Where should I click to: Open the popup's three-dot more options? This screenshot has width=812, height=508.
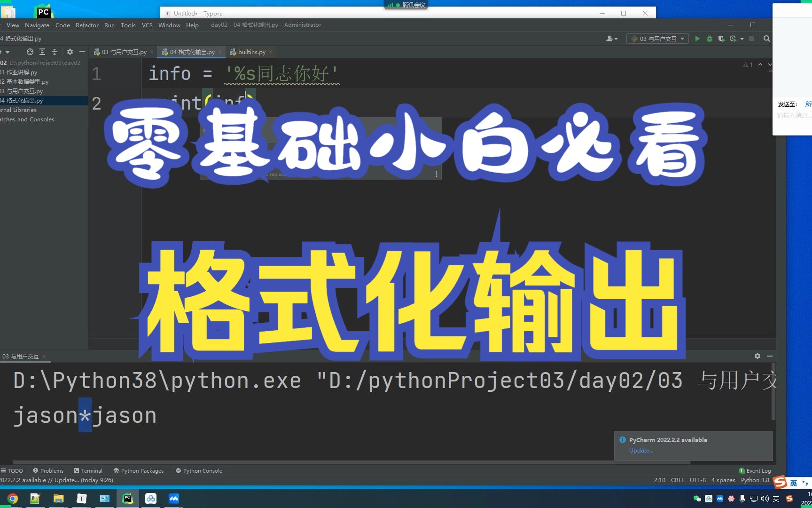pyautogui.click(x=437, y=174)
